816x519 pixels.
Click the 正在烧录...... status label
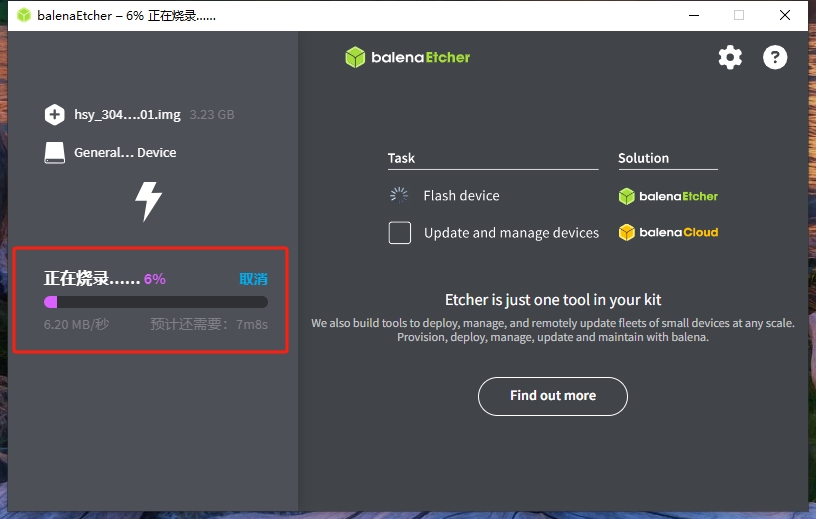[92, 279]
